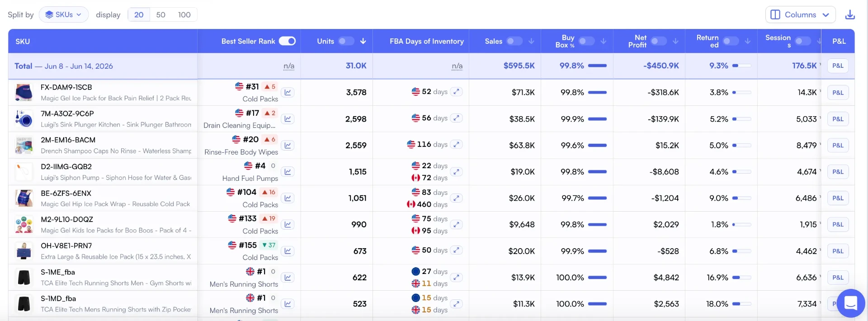
Task: Click Drain Cleaning Equip... category text
Action: click(239, 125)
